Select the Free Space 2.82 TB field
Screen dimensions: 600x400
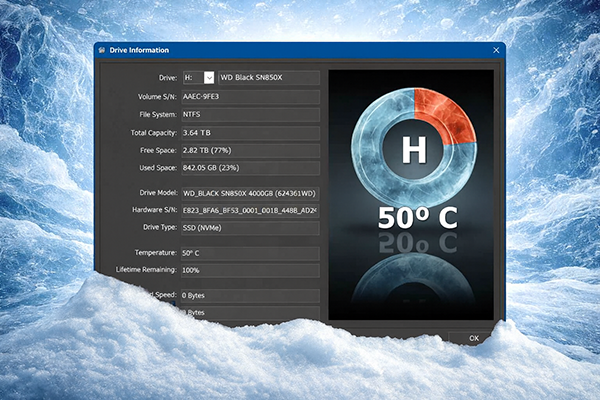click(249, 150)
